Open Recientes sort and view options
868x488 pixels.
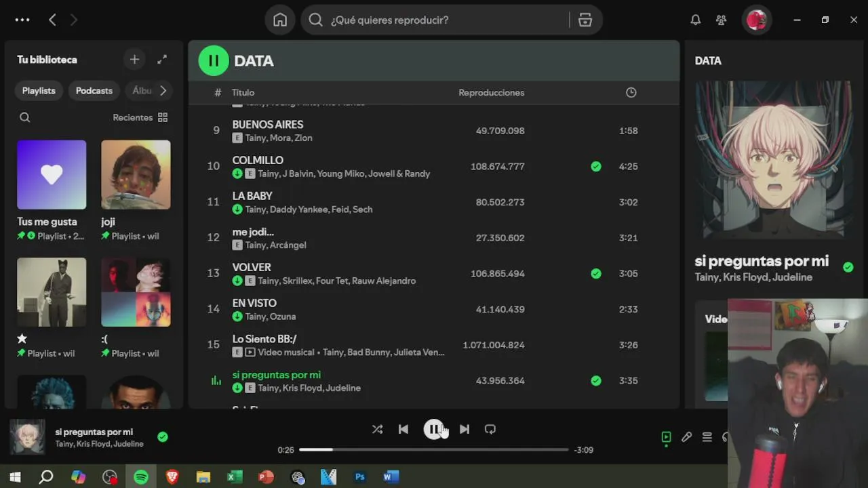point(140,117)
